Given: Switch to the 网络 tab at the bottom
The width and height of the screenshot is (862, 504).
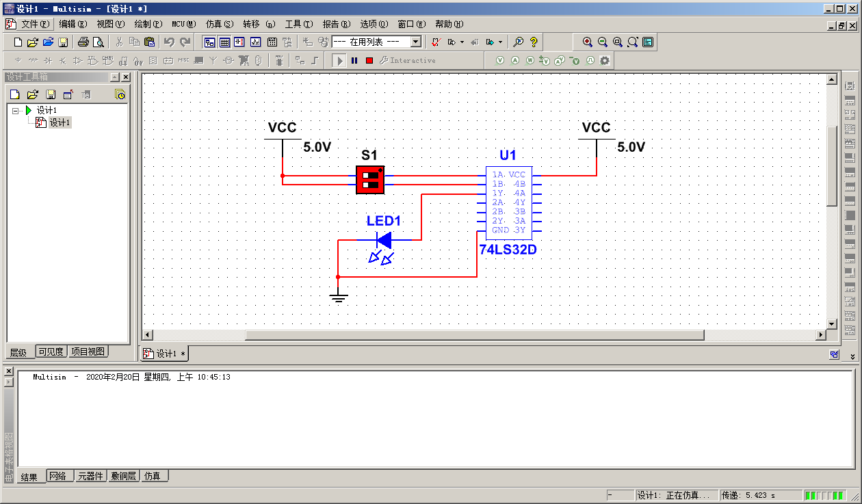Looking at the screenshot, I should (x=60, y=476).
